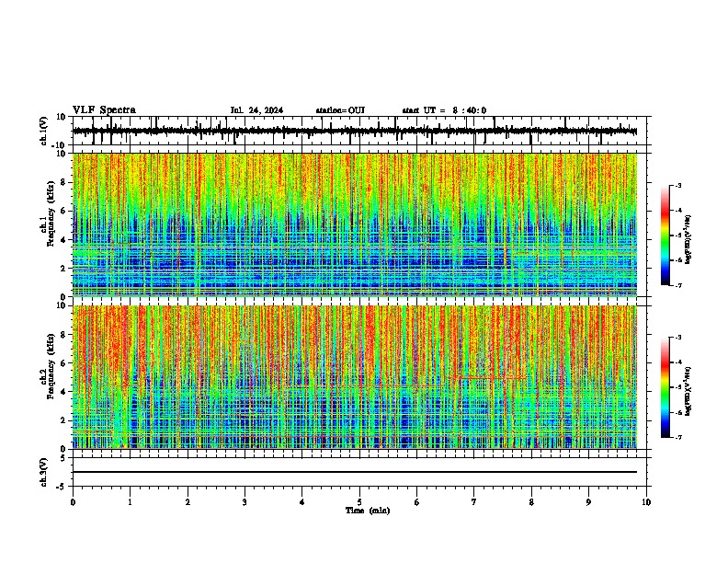Click the "ch.3(V)" axis label
728x563 pixels.
tap(44, 473)
